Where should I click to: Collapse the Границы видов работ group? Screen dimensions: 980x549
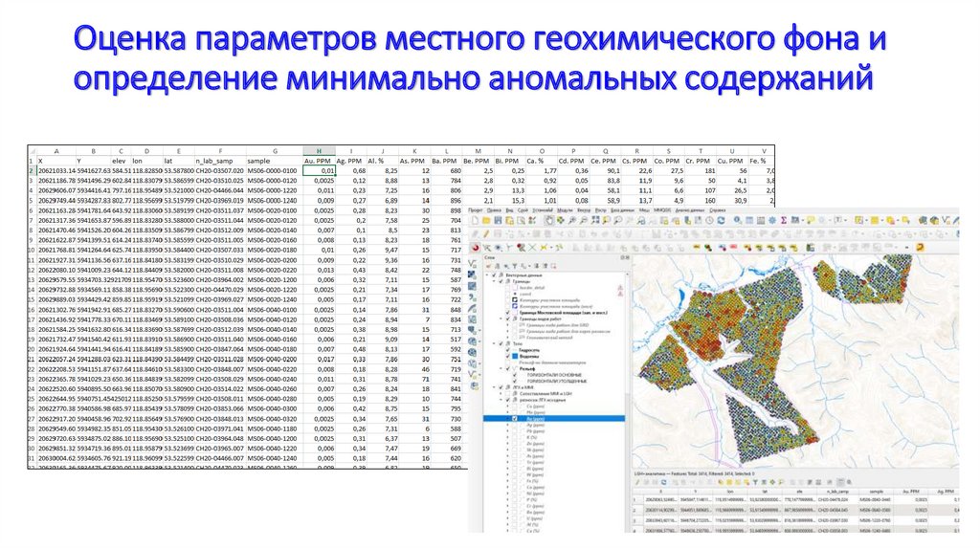click(x=501, y=318)
